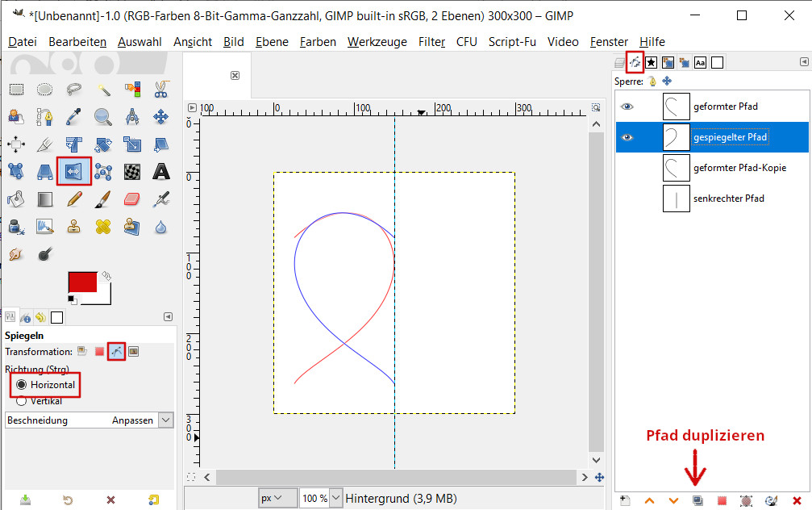This screenshot has width=812, height=510.
Task: Select the Horizontal direction radio button
Action: pyautogui.click(x=21, y=385)
